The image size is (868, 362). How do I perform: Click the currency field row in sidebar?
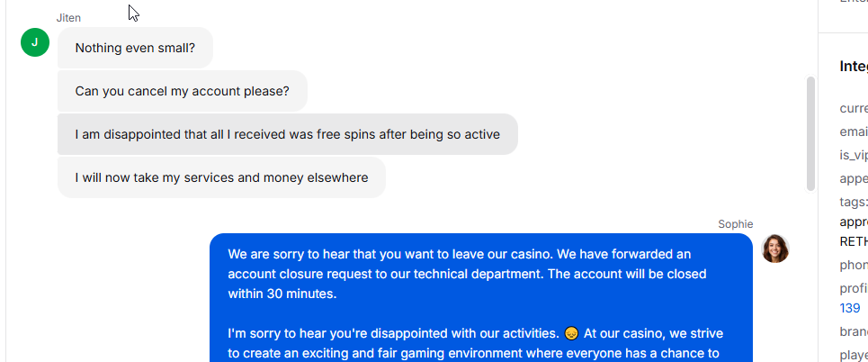pyautogui.click(x=854, y=108)
